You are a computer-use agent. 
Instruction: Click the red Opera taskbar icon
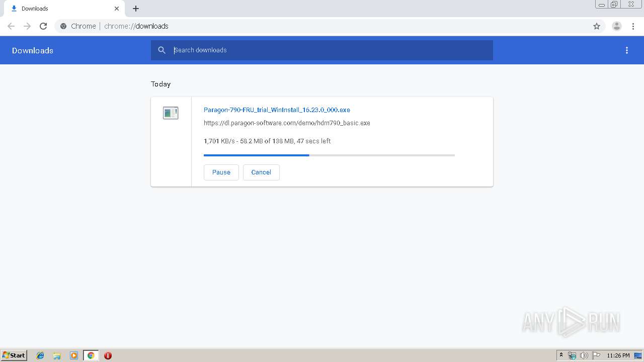point(108,355)
